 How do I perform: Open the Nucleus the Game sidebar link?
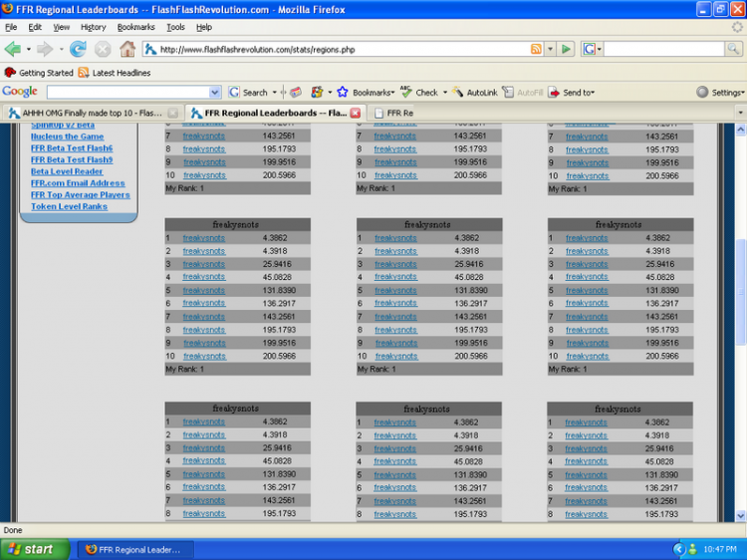pyautogui.click(x=67, y=137)
